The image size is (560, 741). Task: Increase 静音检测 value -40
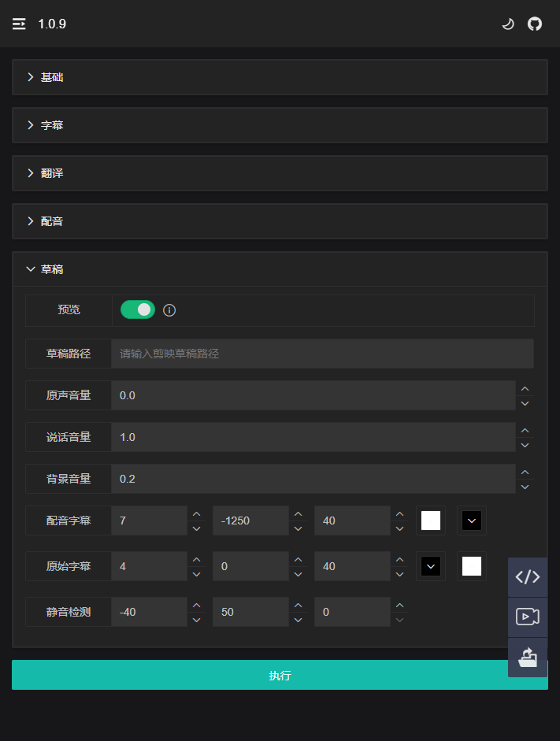click(x=197, y=605)
